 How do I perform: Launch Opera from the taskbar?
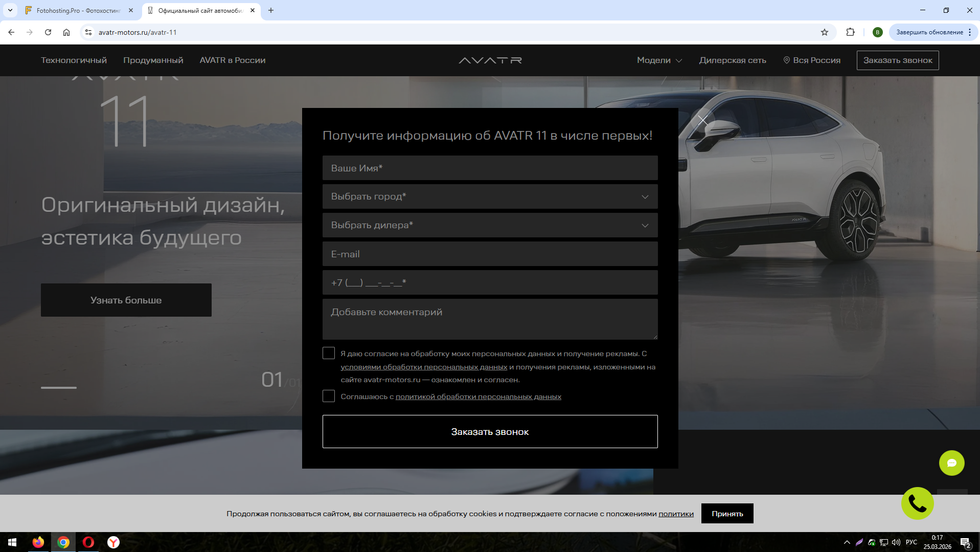[88, 542]
